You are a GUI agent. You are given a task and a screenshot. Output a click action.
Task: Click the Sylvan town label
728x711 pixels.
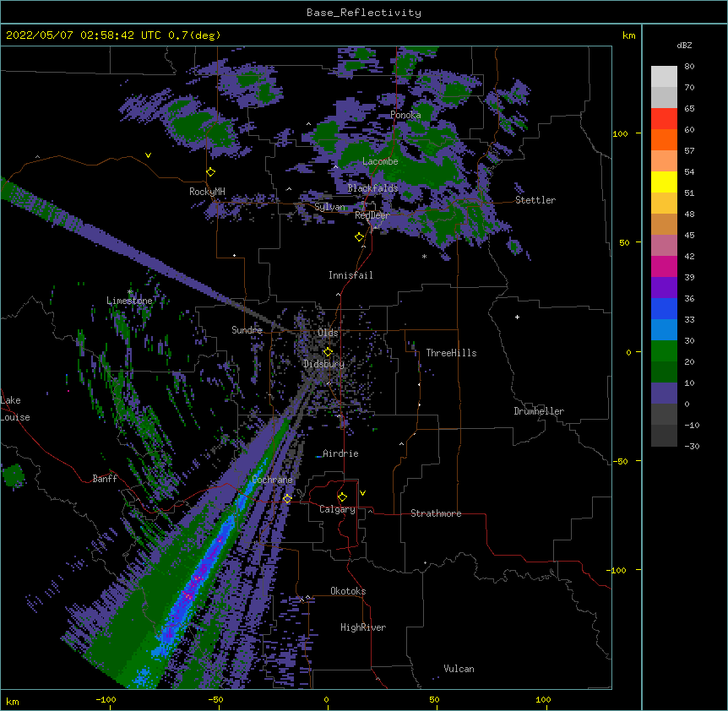click(x=329, y=207)
